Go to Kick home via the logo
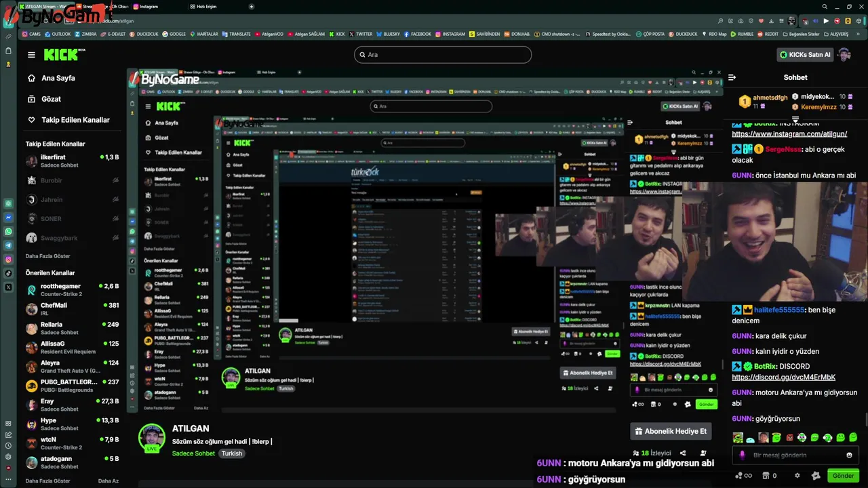The image size is (868, 488). click(64, 54)
